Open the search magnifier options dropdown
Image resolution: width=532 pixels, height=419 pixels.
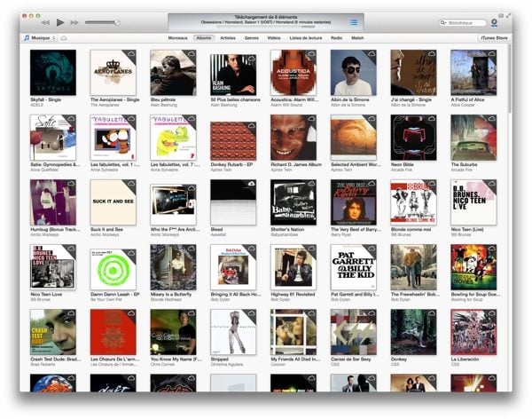pos(444,22)
